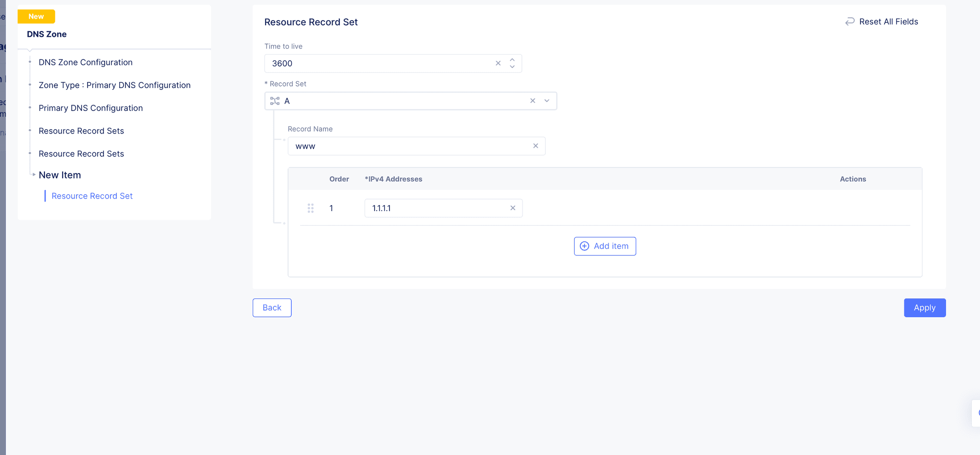Open the Resource Record Set link
Image resolution: width=980 pixels, height=455 pixels.
coord(92,196)
